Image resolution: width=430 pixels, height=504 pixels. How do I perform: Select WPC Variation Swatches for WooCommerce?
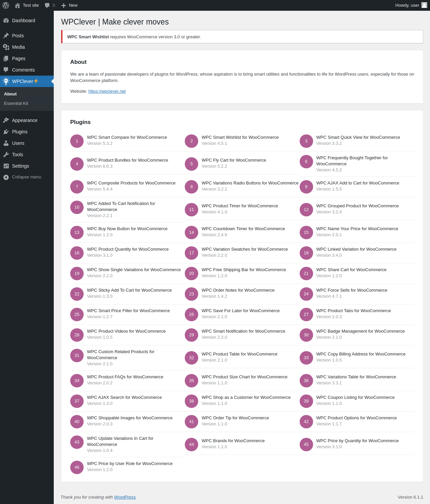(x=245, y=249)
